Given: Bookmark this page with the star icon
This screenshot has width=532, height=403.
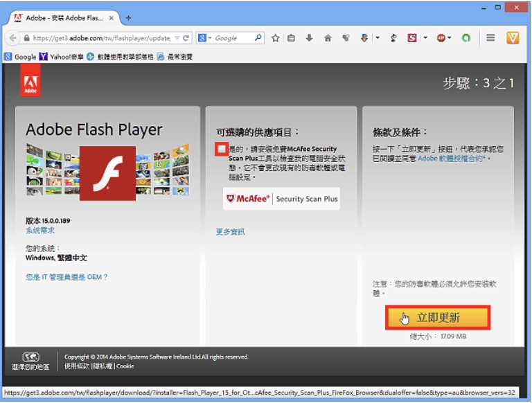Looking at the screenshot, I should pos(276,38).
